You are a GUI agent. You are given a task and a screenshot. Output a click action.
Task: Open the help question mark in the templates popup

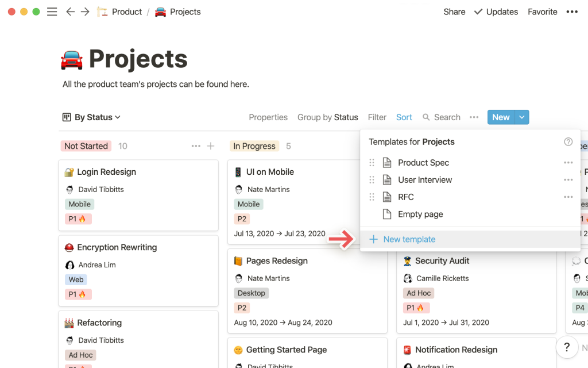(568, 141)
